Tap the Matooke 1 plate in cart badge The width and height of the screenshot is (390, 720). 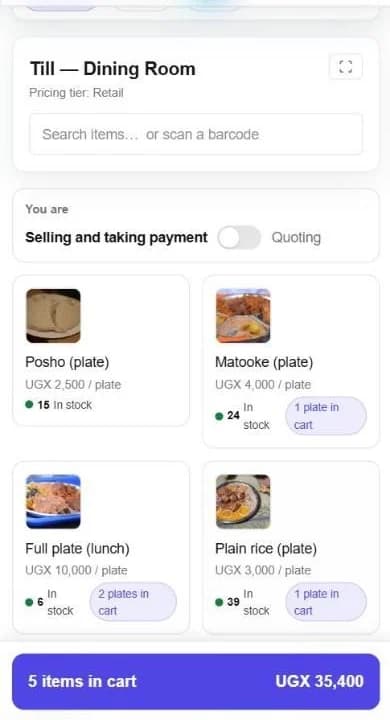(x=326, y=416)
